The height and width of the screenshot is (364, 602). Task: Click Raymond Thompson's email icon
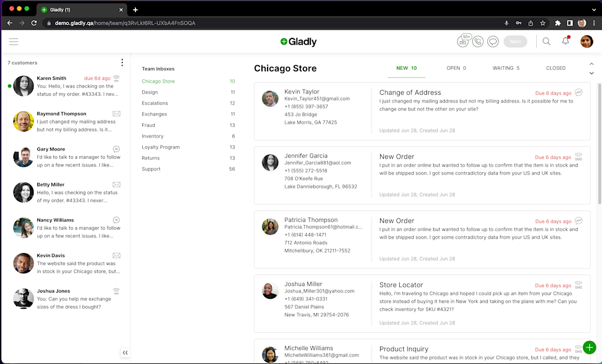click(116, 114)
